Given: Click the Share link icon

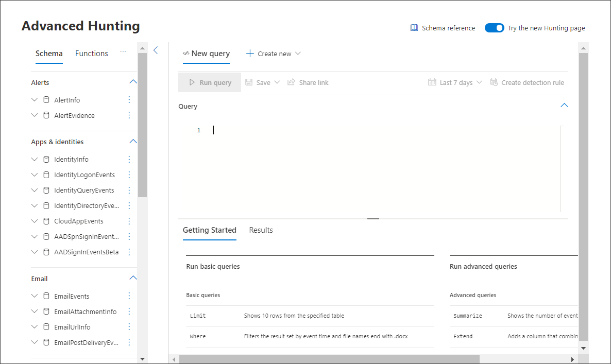Looking at the screenshot, I should (292, 82).
